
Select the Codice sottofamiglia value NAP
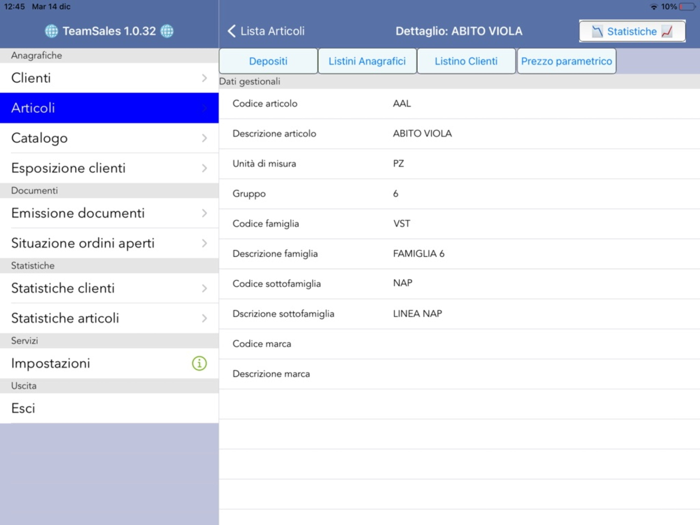pos(403,283)
